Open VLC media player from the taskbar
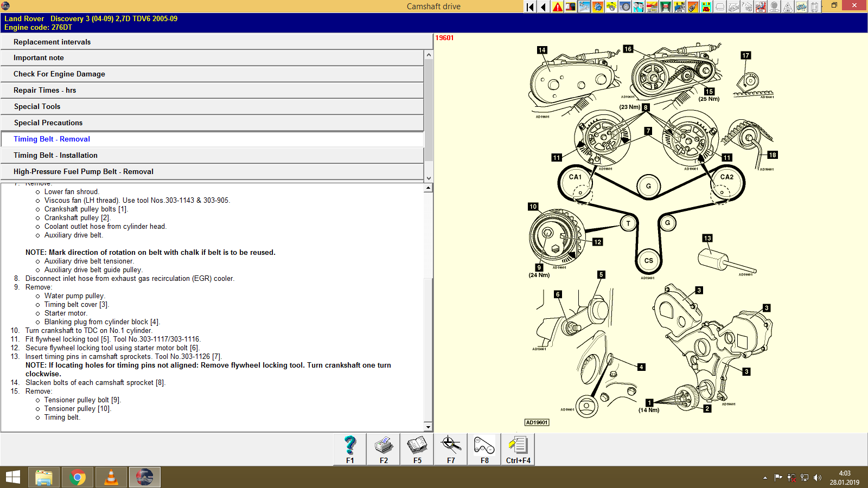The image size is (868, 488). tap(111, 477)
